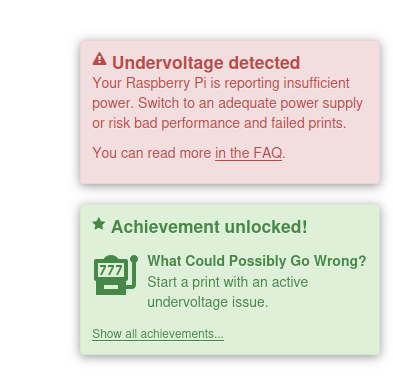Click the red warning triangle icon
Screen dimensions: 393x382
pyautogui.click(x=99, y=59)
